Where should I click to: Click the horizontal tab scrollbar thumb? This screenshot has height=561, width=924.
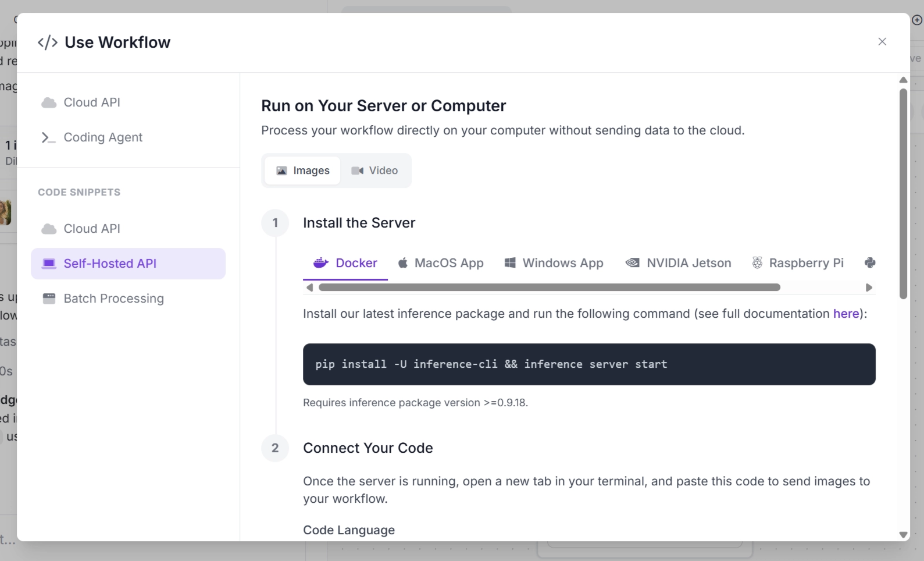[550, 287]
